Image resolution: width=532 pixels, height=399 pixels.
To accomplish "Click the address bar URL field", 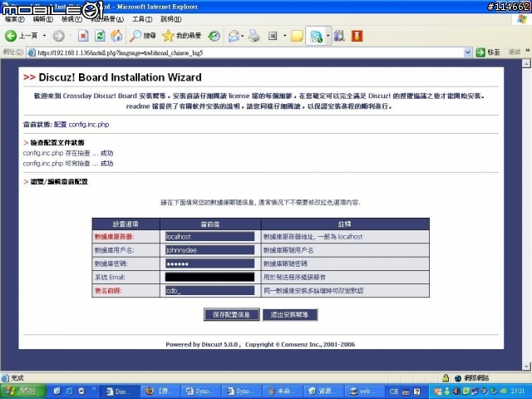I will tap(249, 52).
